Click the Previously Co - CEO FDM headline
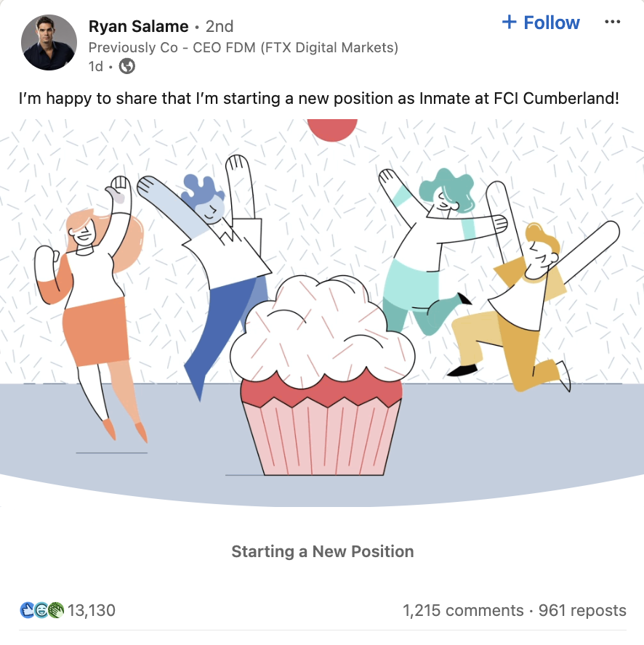Screen dimensions: 644x645 (x=243, y=48)
